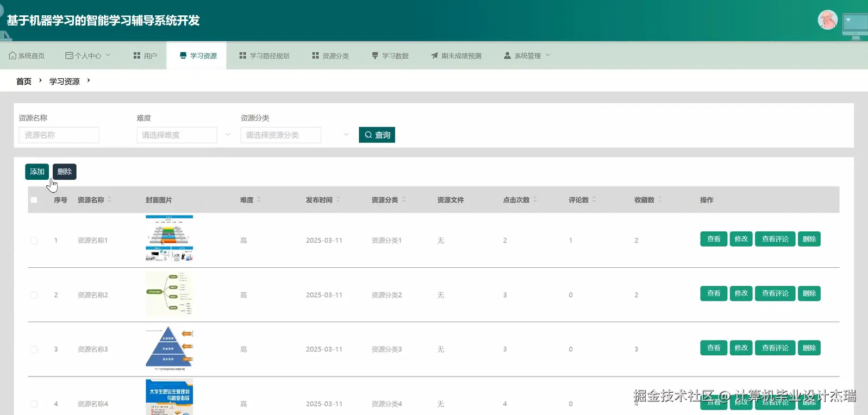Open the 请选择资源分类 dropdown
Screen dimensions: 868x415
tap(281, 135)
